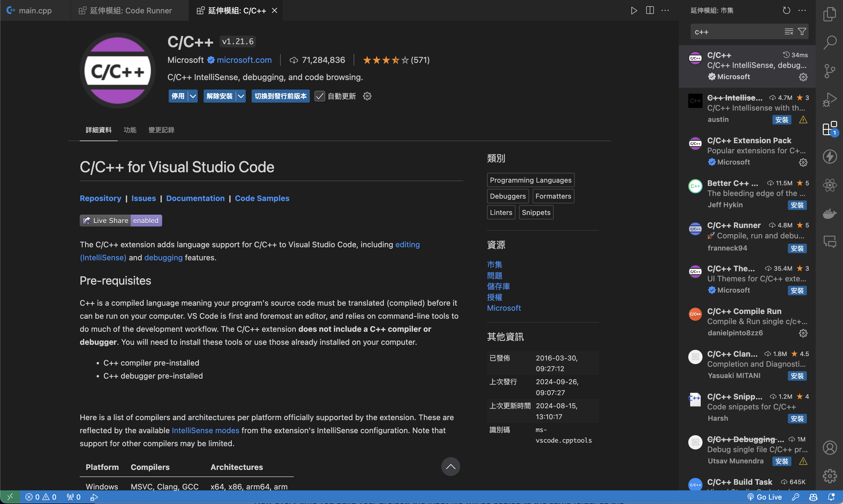Open the chat/comments view icon
Viewport: 843px width, 504px height.
point(829,242)
